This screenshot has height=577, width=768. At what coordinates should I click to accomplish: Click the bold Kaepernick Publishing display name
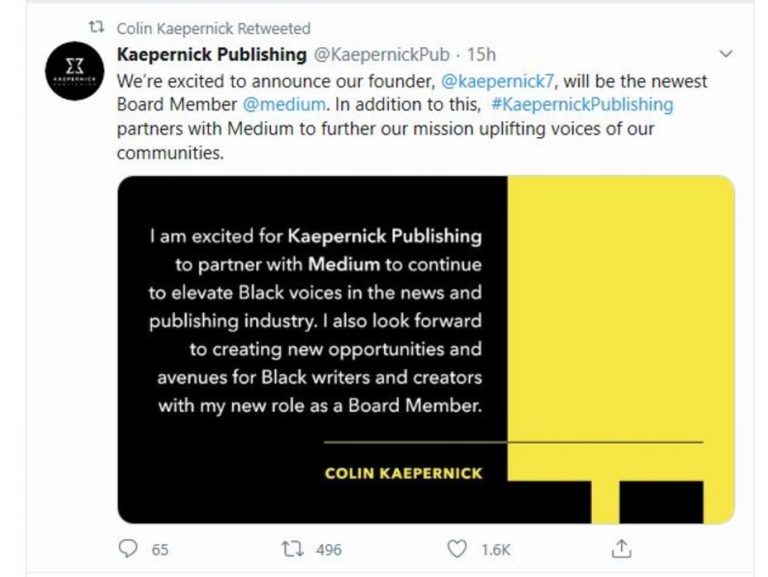pos(212,54)
